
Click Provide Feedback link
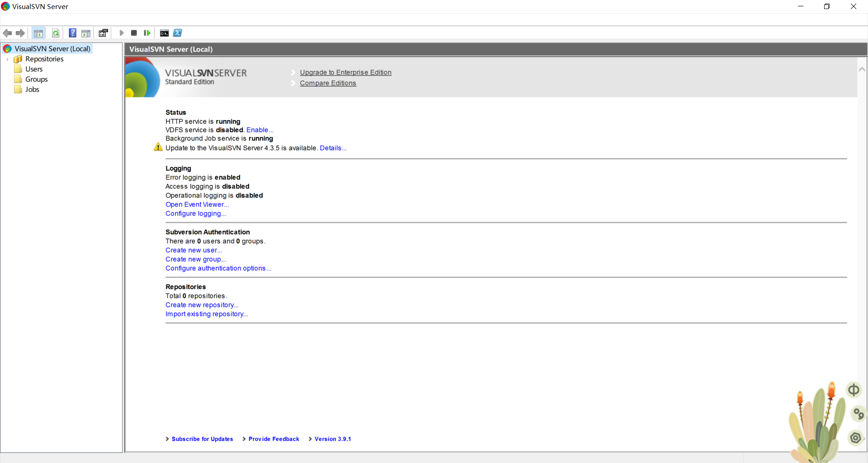click(x=274, y=439)
